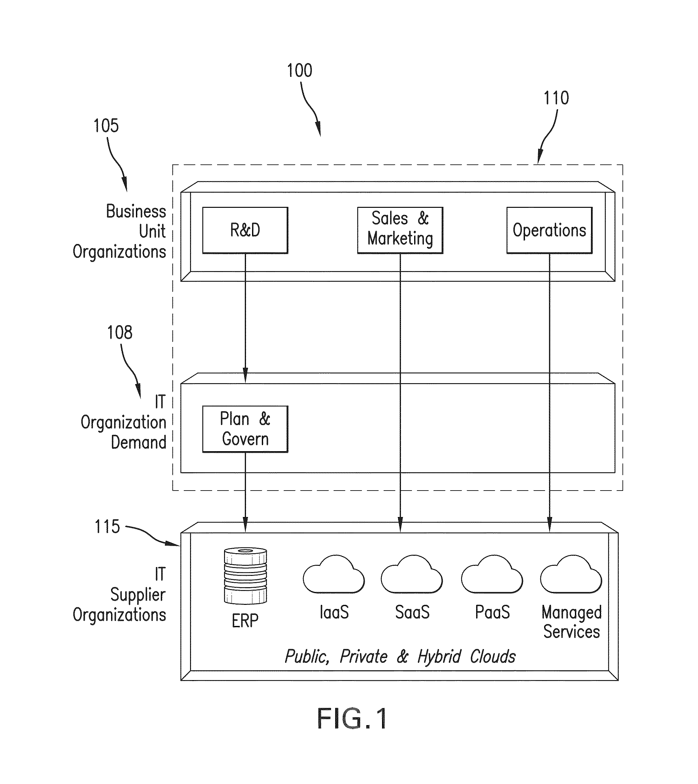This screenshot has width=698, height=784.
Task: Click the R&D business unit box
Action: pos(205,176)
